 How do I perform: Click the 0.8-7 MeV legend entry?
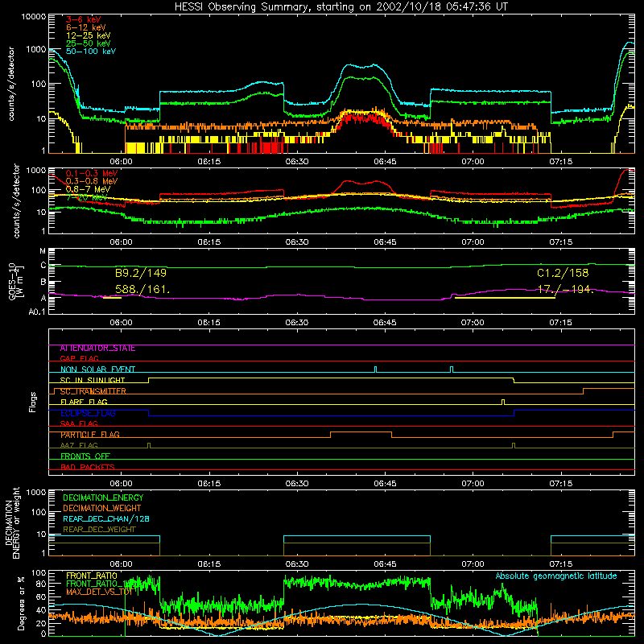(x=88, y=189)
